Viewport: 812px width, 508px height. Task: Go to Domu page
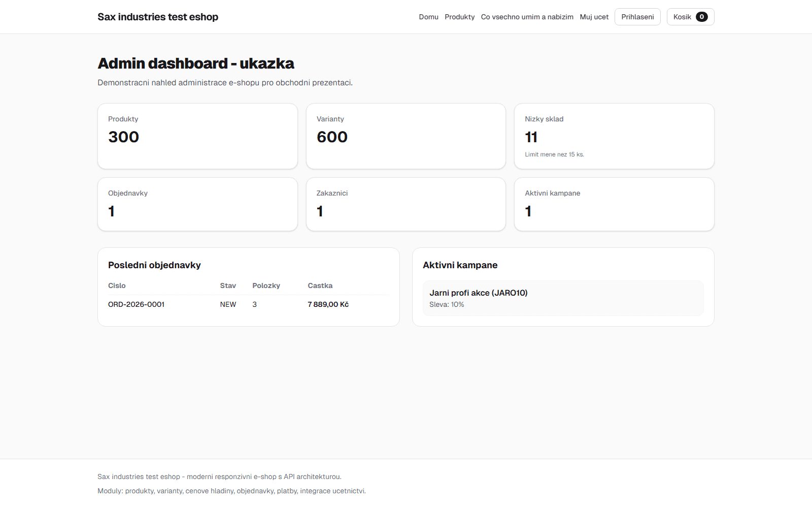[x=428, y=17]
